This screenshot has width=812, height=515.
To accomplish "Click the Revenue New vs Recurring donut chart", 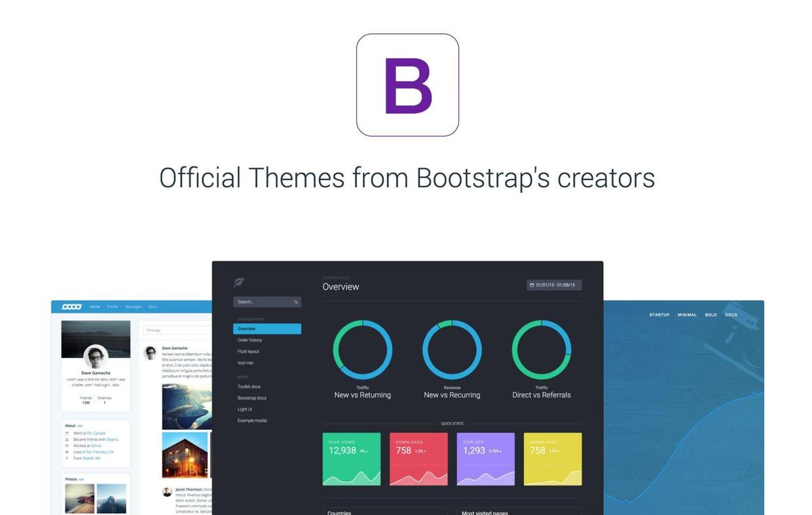I will pos(452,350).
